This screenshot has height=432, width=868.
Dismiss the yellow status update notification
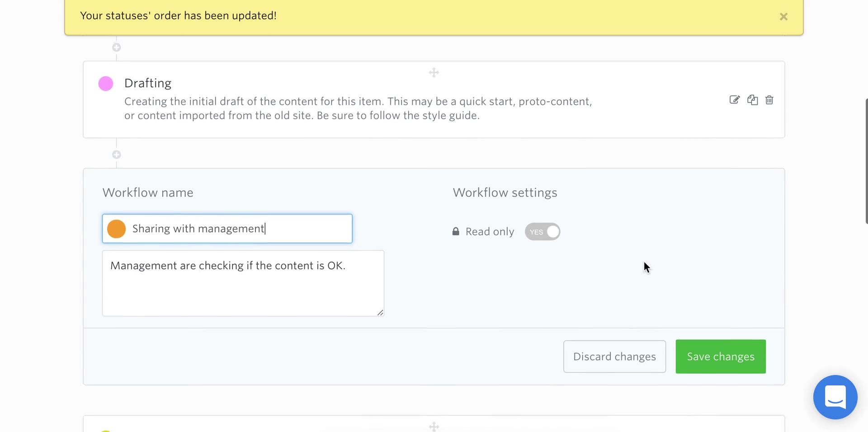click(783, 17)
